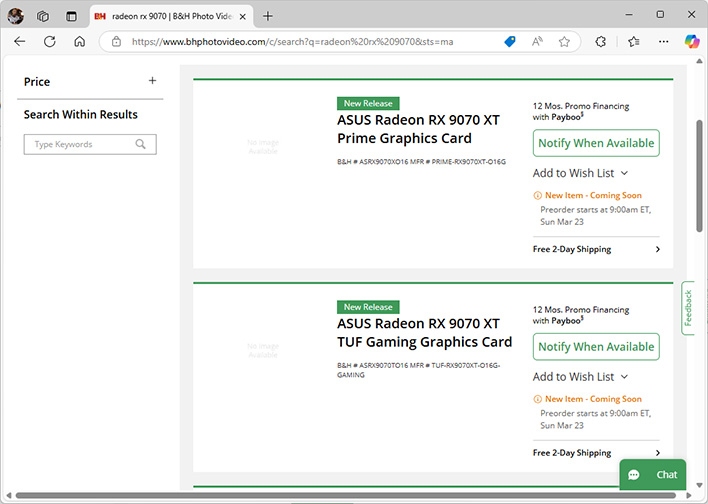Open Free 2-Day Shipping details for TUF card
Screen dimensions: 708x504
[x=596, y=453]
